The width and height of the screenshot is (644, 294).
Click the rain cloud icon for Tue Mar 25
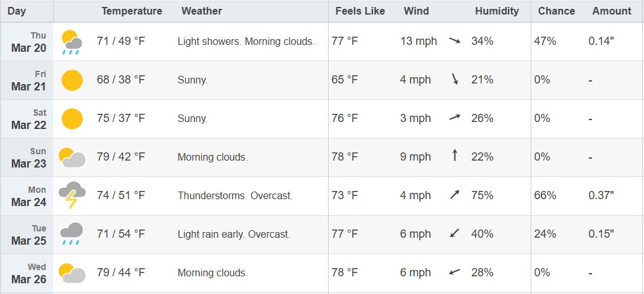(72, 234)
